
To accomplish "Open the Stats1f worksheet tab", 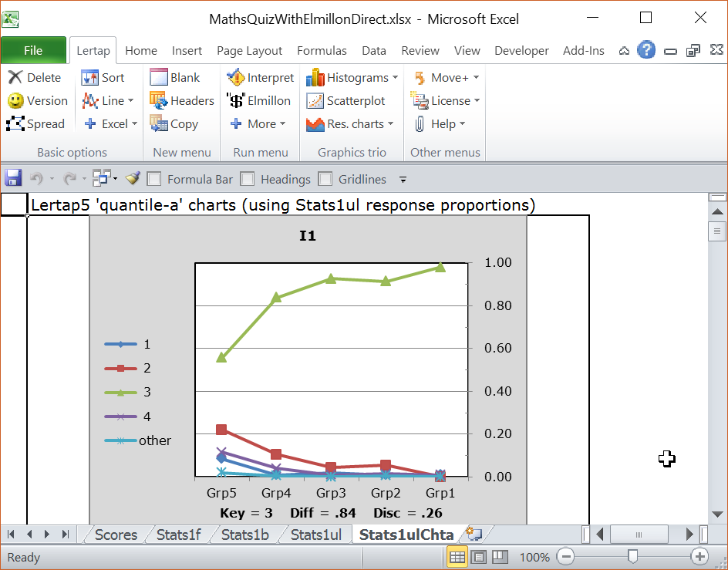I will coord(179,535).
